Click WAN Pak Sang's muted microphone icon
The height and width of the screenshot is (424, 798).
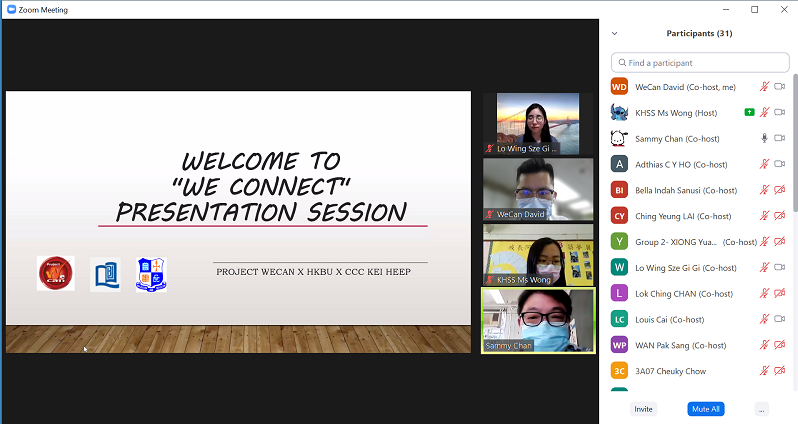[x=765, y=345]
